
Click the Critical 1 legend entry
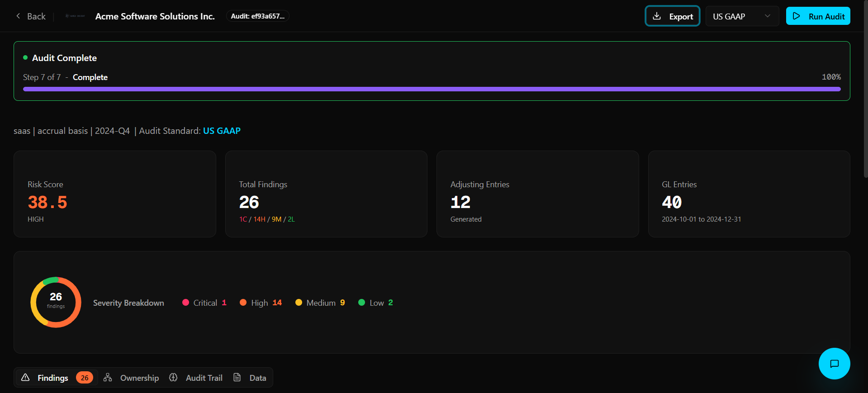pyautogui.click(x=204, y=303)
